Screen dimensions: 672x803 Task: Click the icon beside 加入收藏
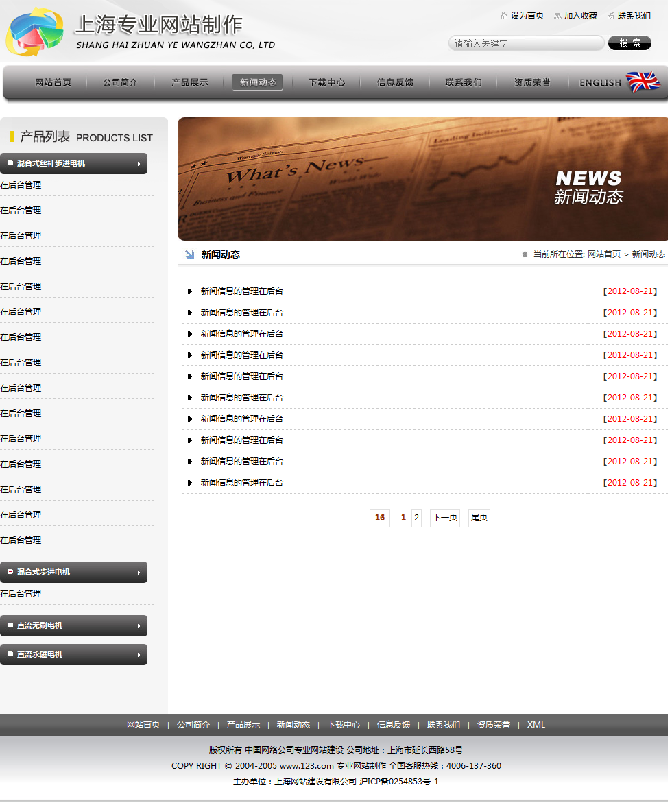click(x=557, y=16)
